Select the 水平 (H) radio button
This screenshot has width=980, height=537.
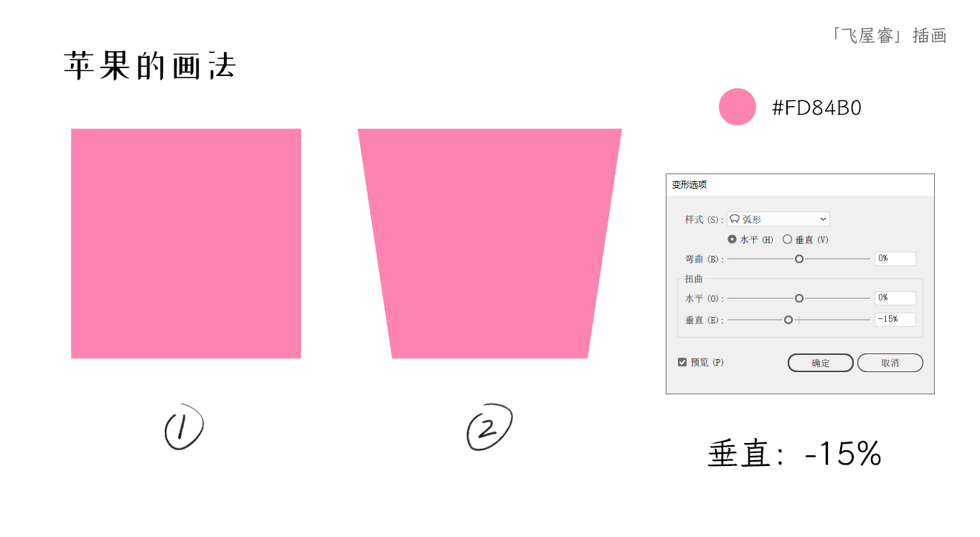pos(732,239)
